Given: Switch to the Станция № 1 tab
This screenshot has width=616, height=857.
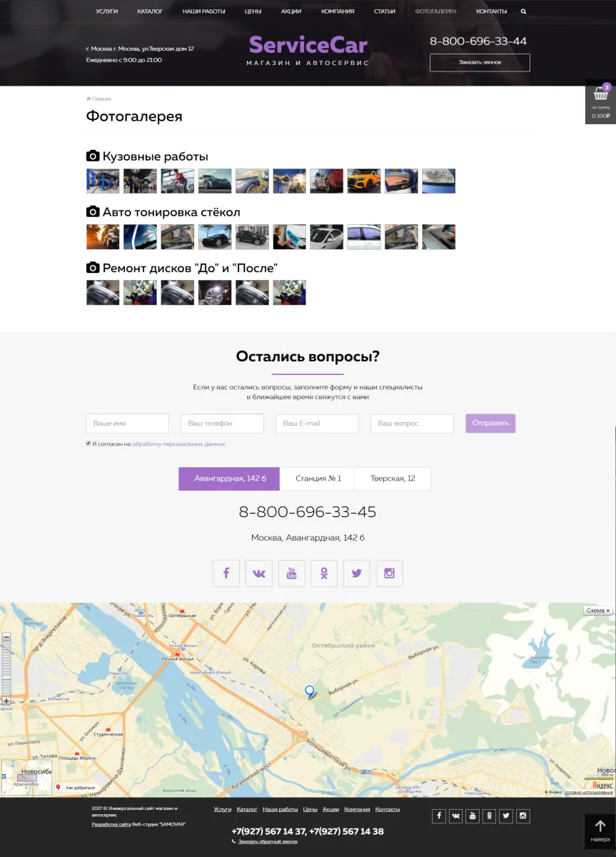Looking at the screenshot, I should point(318,478).
